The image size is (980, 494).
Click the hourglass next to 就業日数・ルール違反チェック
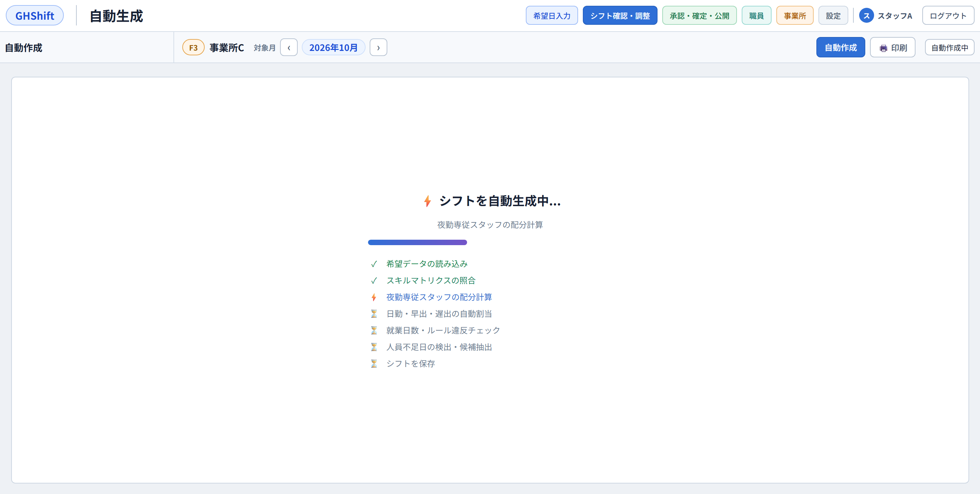pos(374,330)
